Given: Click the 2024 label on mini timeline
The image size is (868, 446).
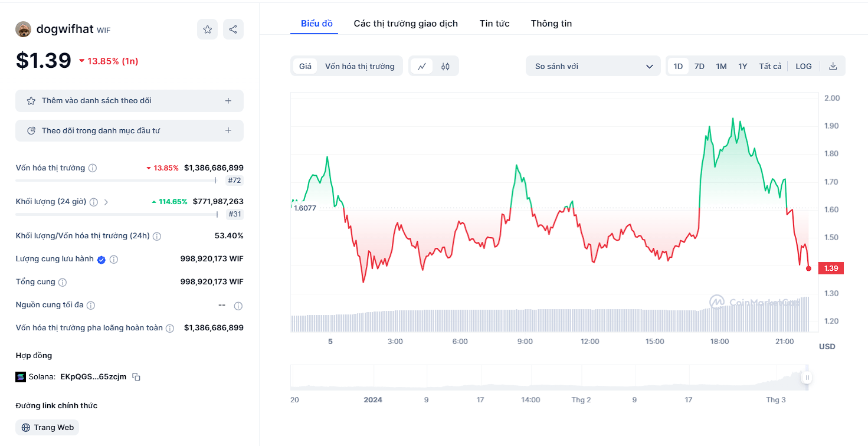Looking at the screenshot, I should click(373, 400).
